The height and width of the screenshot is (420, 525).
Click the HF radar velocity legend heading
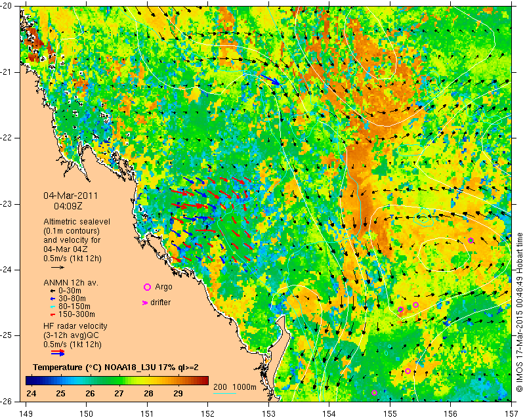[75, 326]
